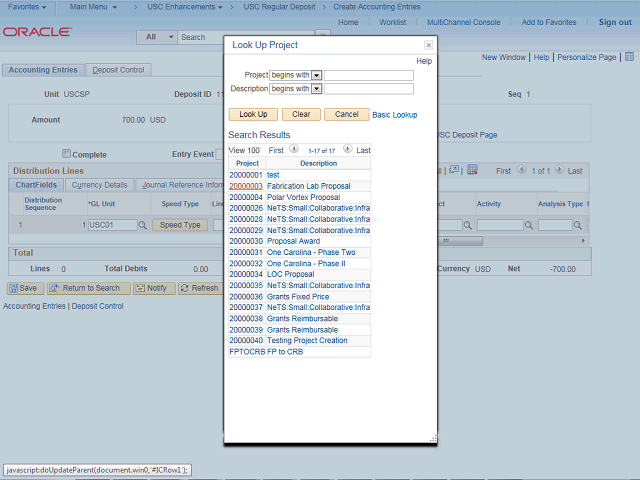Select project 20000039
This screenshot has width=640, height=480.
[x=246, y=330]
